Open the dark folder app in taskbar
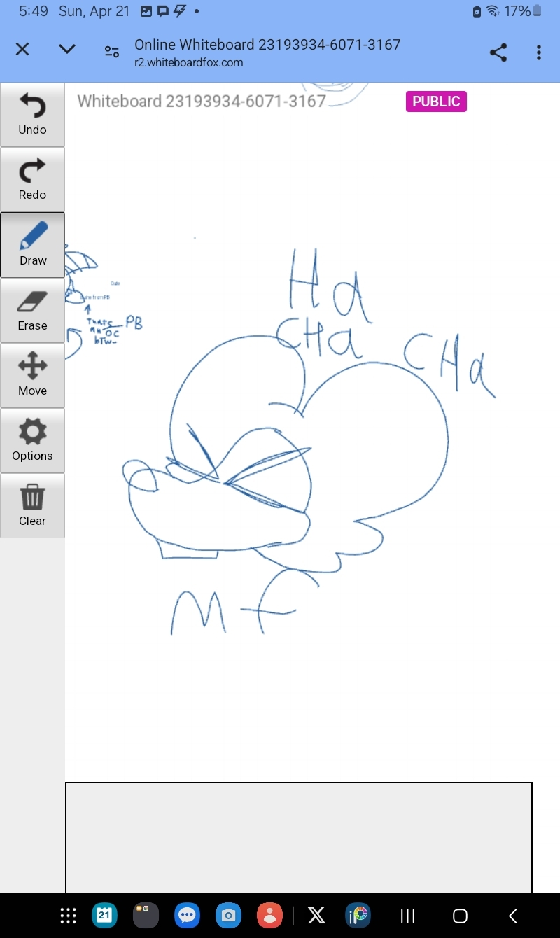 (x=146, y=915)
